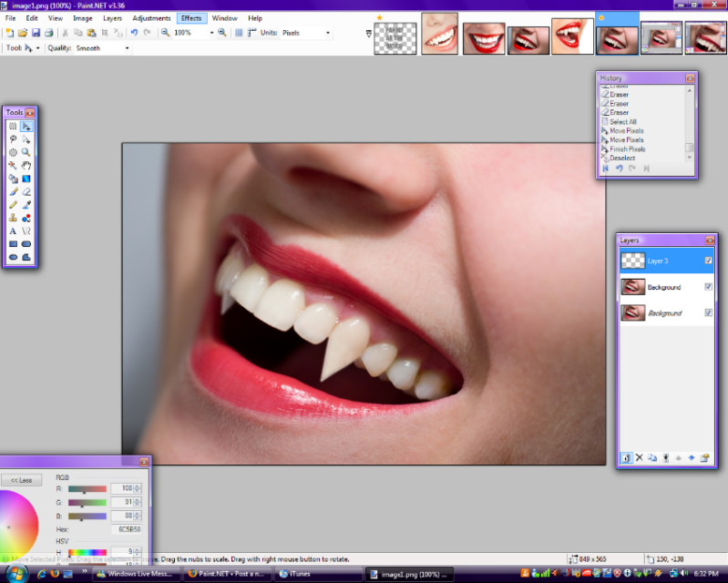Click the << Less button in Colors window

[x=21, y=480]
